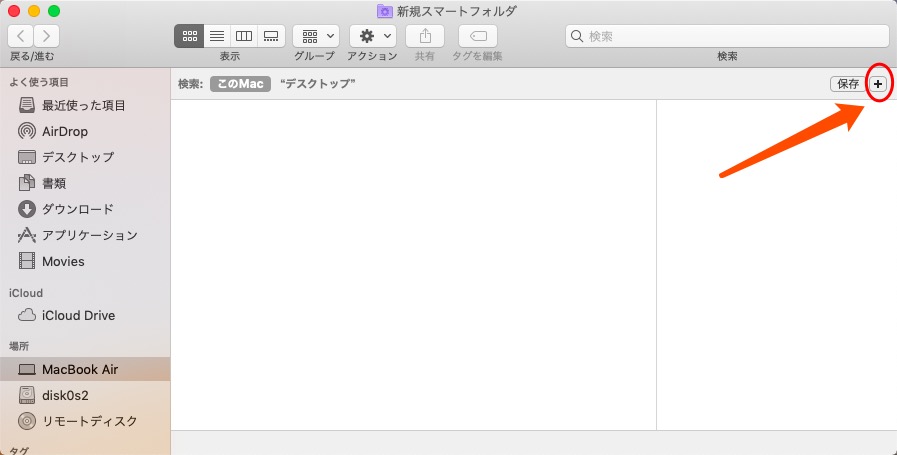Select MacBook Air in the sidebar
The width and height of the screenshot is (897, 455).
(85, 369)
